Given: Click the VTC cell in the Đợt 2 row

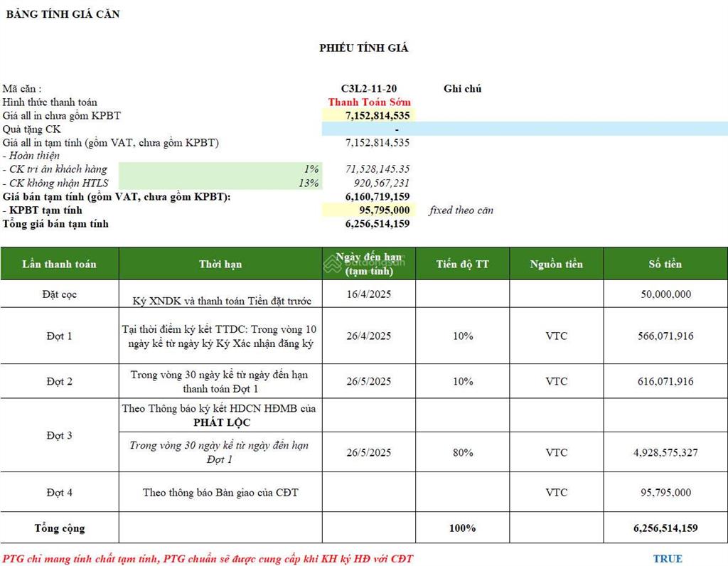Looking at the screenshot, I should (556, 381).
